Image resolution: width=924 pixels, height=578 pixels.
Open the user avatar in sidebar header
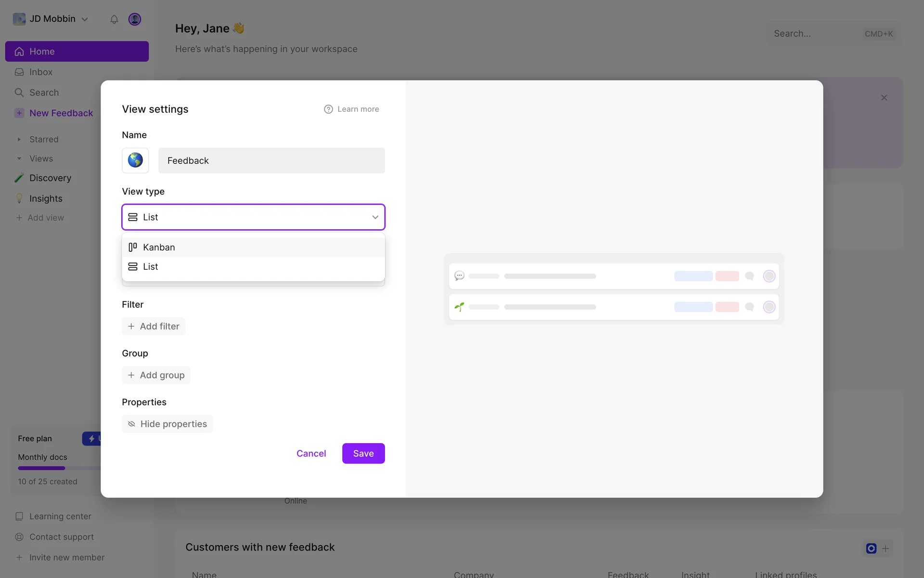point(135,19)
